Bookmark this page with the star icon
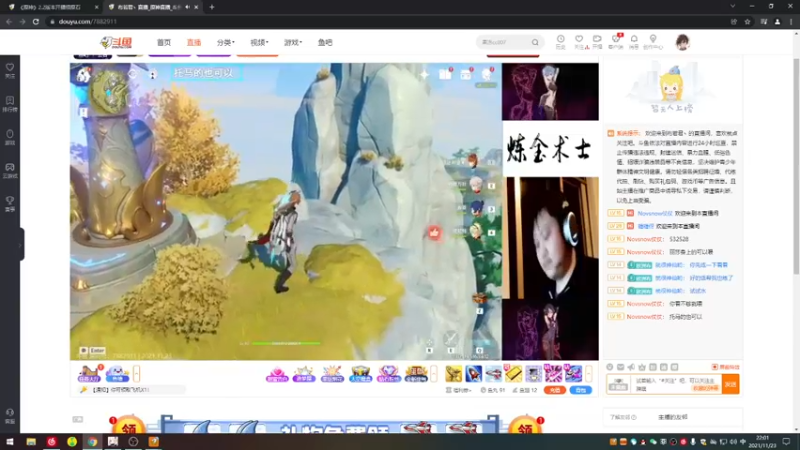Image resolution: width=800 pixels, height=450 pixels. (747, 21)
